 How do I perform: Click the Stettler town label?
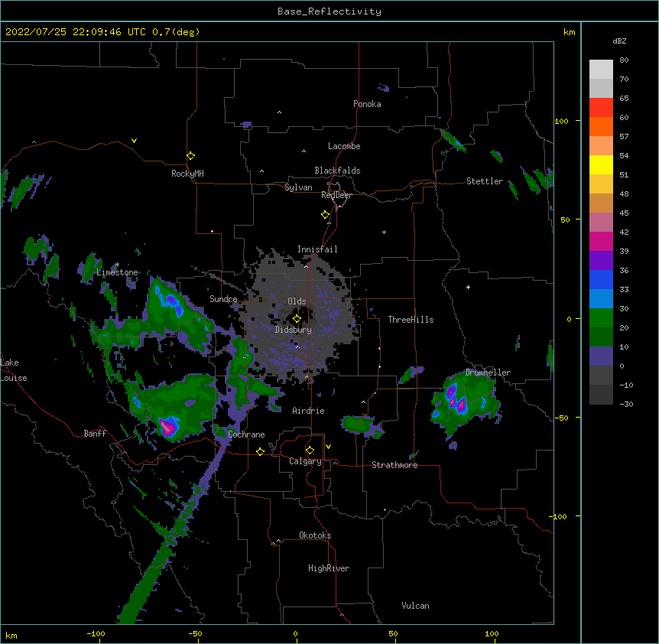click(485, 181)
